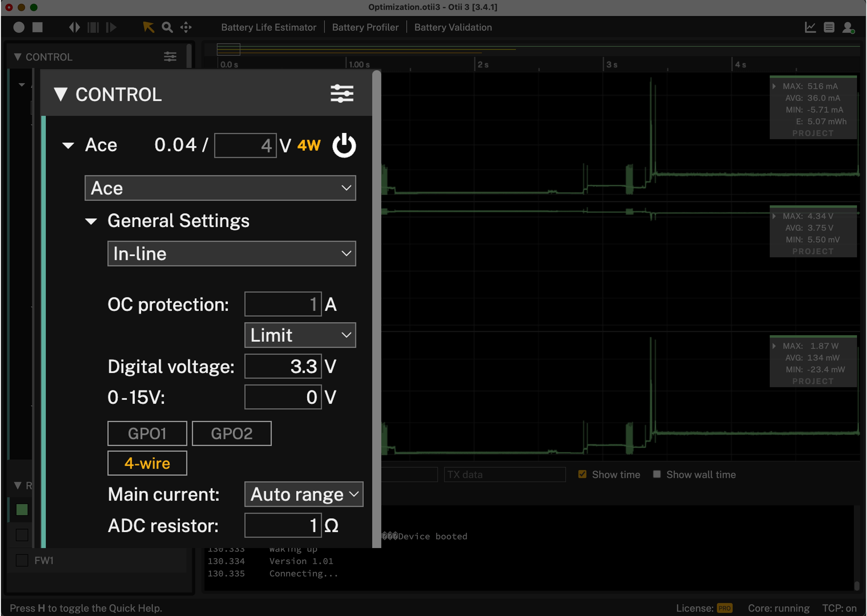Open the Battery Life Estimator
Screen dimensions: 867x616
(x=269, y=27)
